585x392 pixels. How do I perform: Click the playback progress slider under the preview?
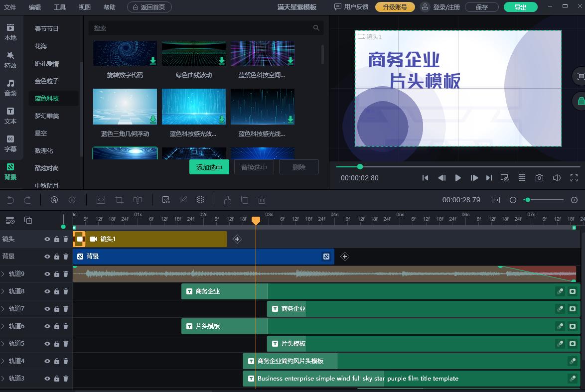click(360, 167)
